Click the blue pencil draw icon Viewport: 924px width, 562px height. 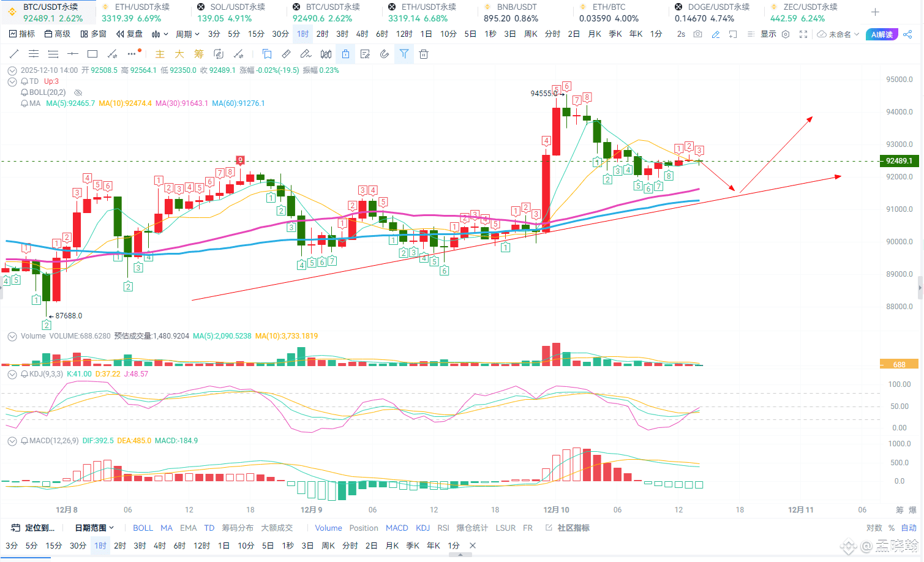715,34
